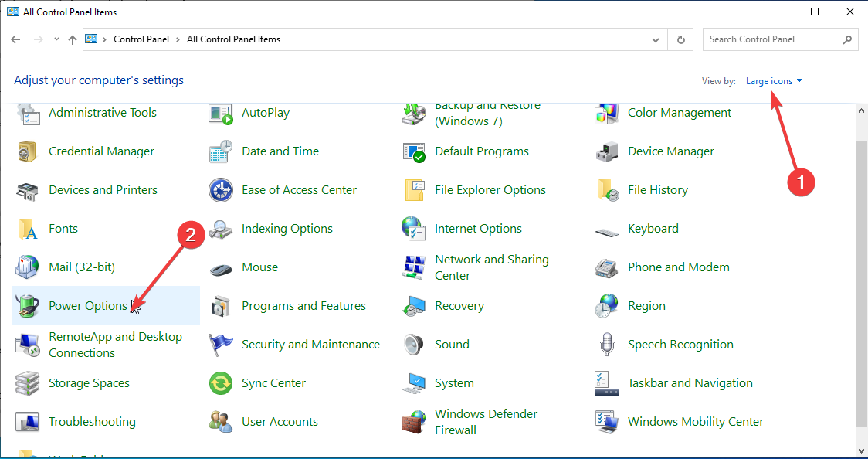Expand the chevron after Control Panel breadcrumb
Viewport: 868px width, 459px height.
[x=178, y=39]
